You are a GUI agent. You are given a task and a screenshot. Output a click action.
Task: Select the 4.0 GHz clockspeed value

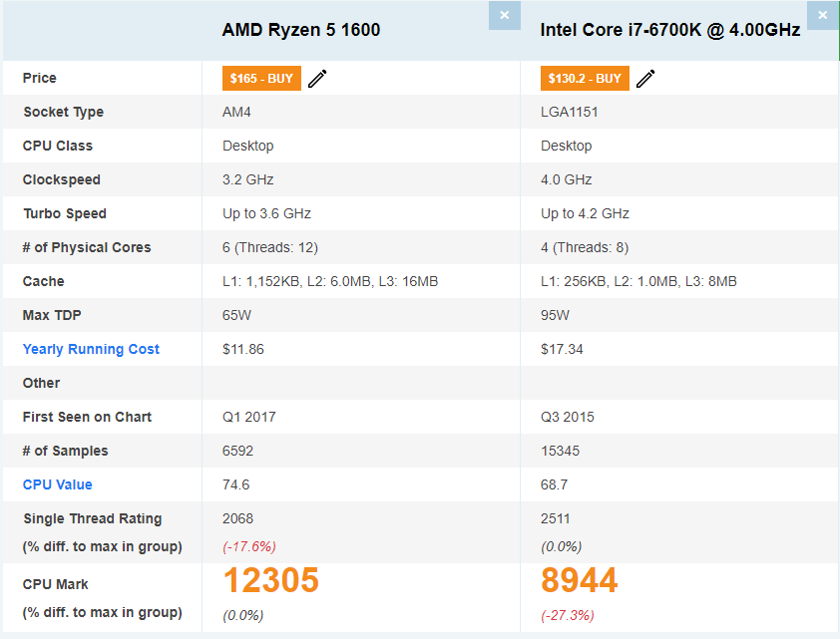point(567,179)
